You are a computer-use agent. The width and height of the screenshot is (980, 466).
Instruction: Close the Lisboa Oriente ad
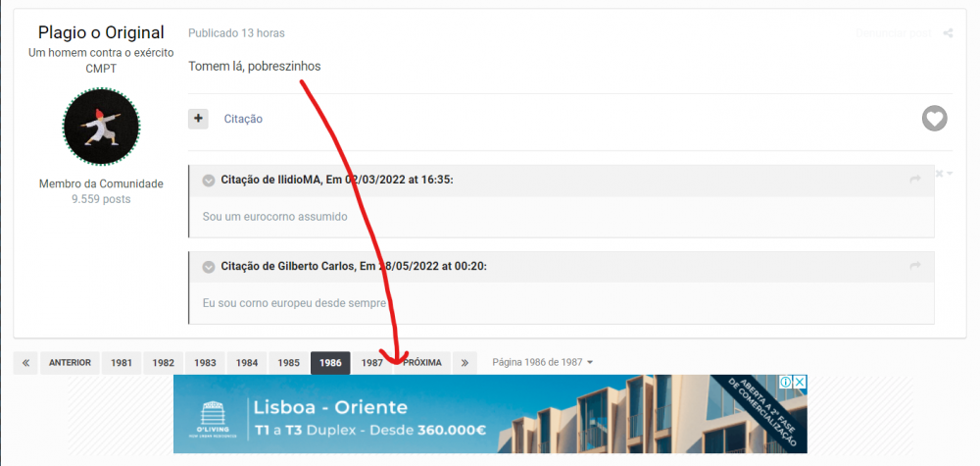(x=800, y=382)
